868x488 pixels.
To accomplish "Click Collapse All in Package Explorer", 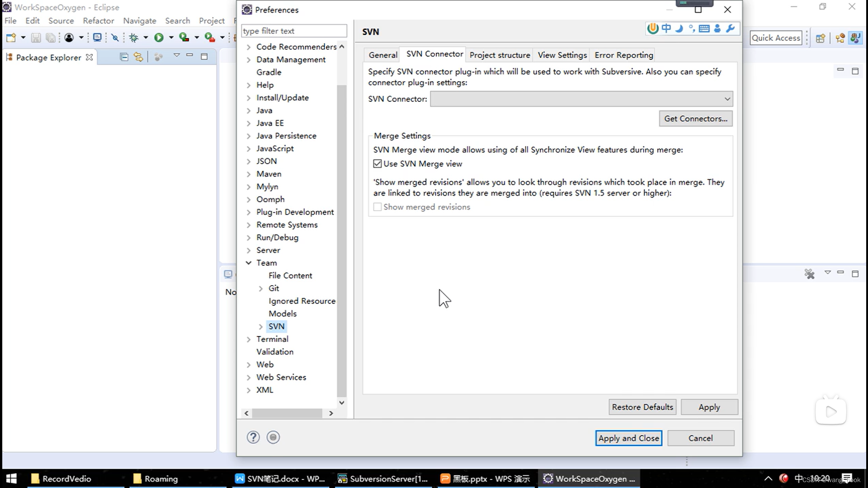I will pyautogui.click(x=124, y=57).
